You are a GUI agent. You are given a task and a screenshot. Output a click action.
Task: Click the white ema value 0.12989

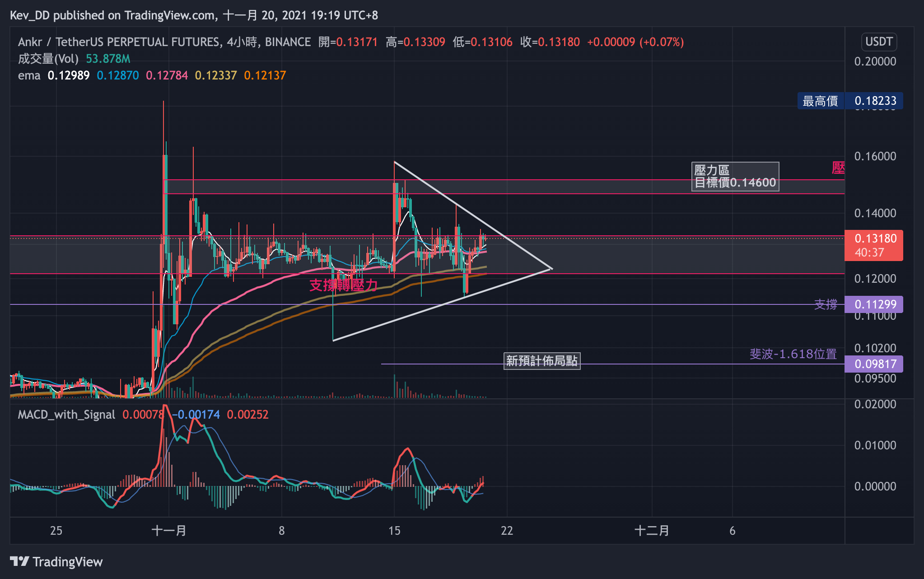69,75
